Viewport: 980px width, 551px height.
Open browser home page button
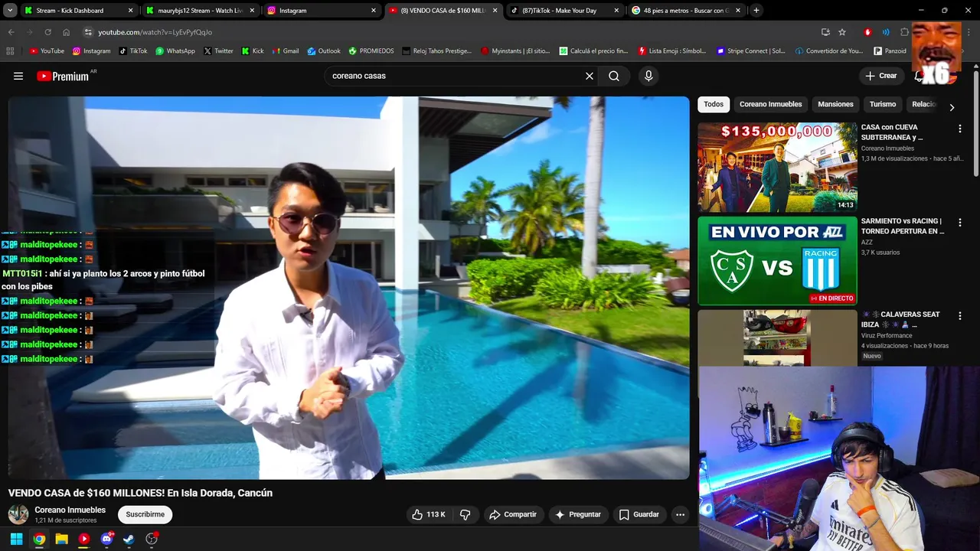click(66, 32)
